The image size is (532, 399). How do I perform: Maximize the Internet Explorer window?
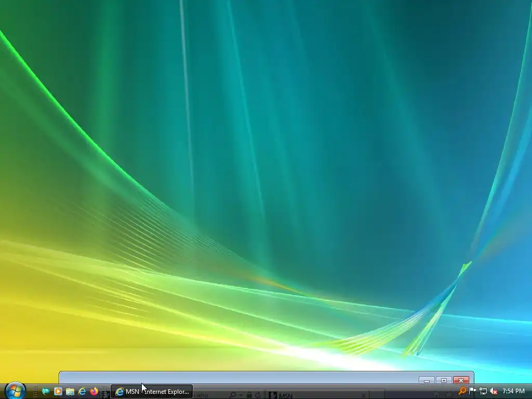click(444, 381)
